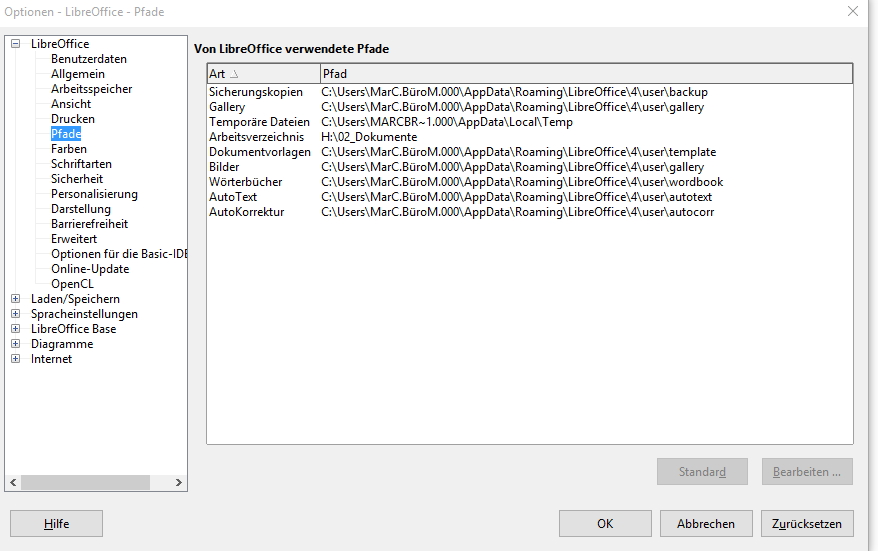Click the Standard button
The image size is (878, 551).
pos(702,471)
